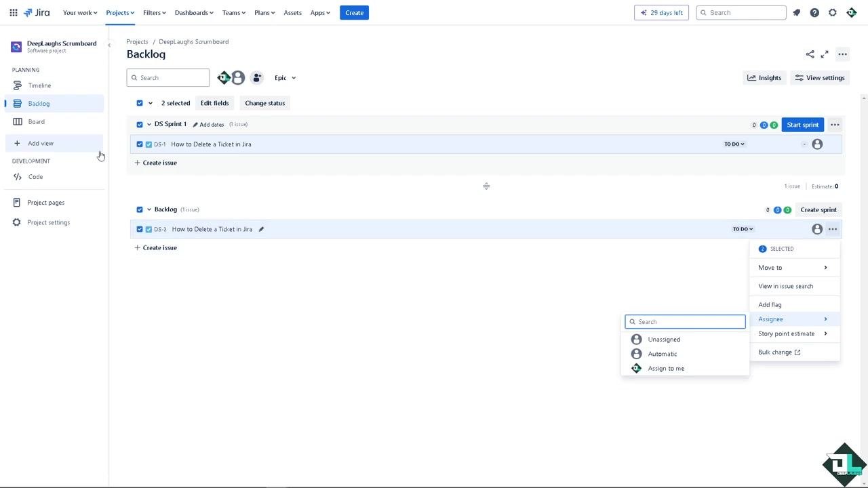Viewport: 868px width, 488px height.
Task: Open the Epic filter dropdown
Action: pyautogui.click(x=285, y=78)
